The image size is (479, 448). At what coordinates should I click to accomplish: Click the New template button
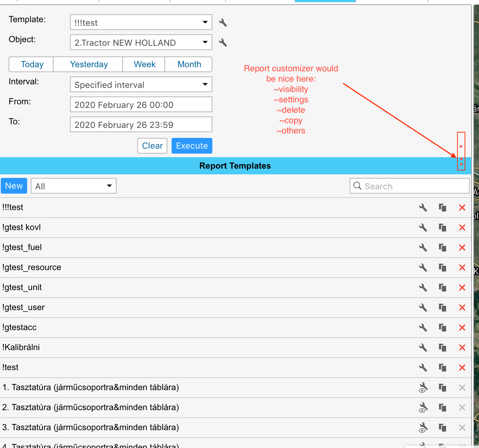point(14,186)
